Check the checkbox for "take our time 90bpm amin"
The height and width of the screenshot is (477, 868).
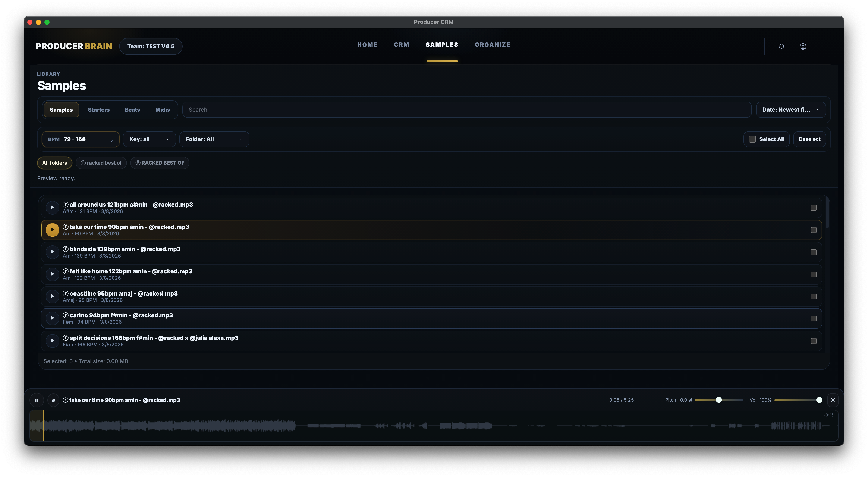click(x=814, y=230)
